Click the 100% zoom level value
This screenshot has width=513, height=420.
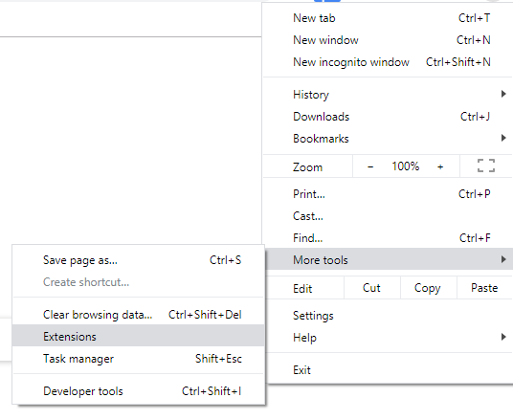click(x=406, y=166)
